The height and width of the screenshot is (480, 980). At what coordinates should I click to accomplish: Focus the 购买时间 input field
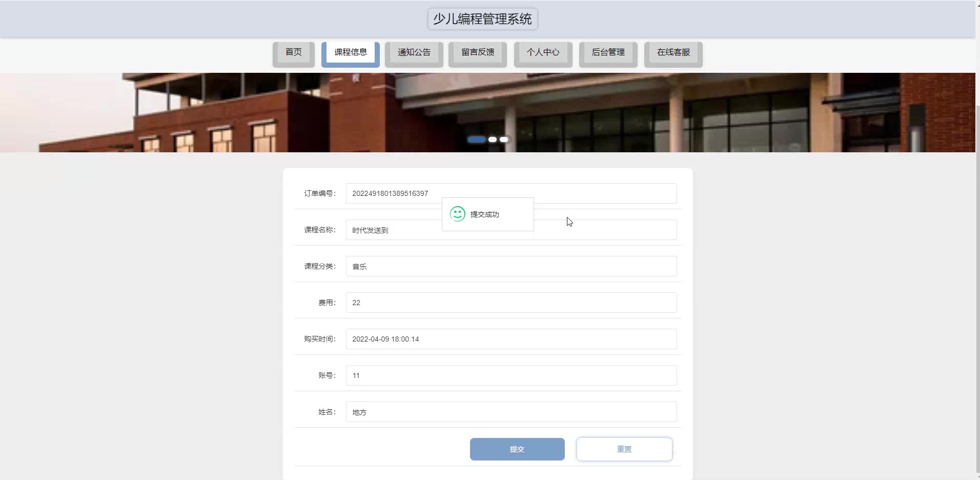click(511, 339)
